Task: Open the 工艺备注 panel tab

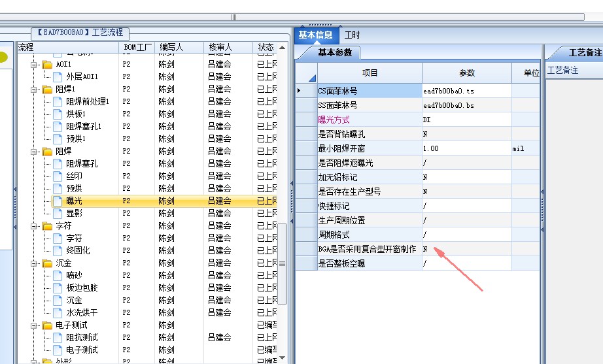Action: (585, 53)
